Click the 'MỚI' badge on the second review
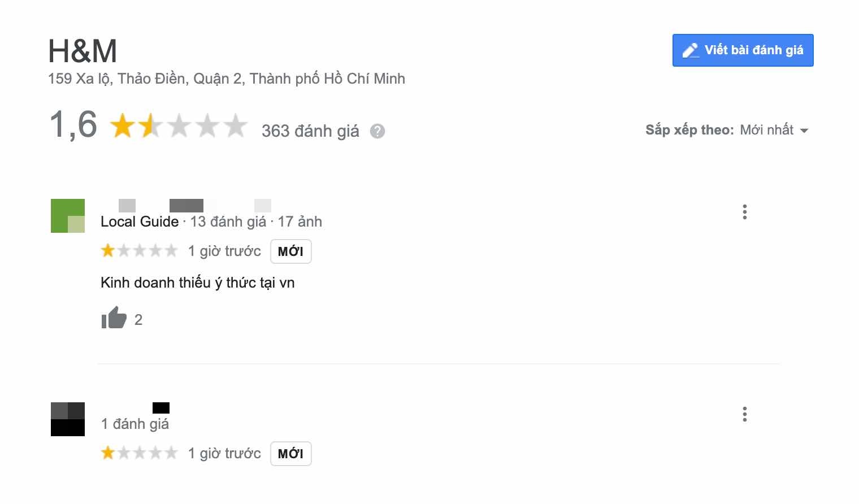This screenshot has width=859, height=504. tap(290, 454)
